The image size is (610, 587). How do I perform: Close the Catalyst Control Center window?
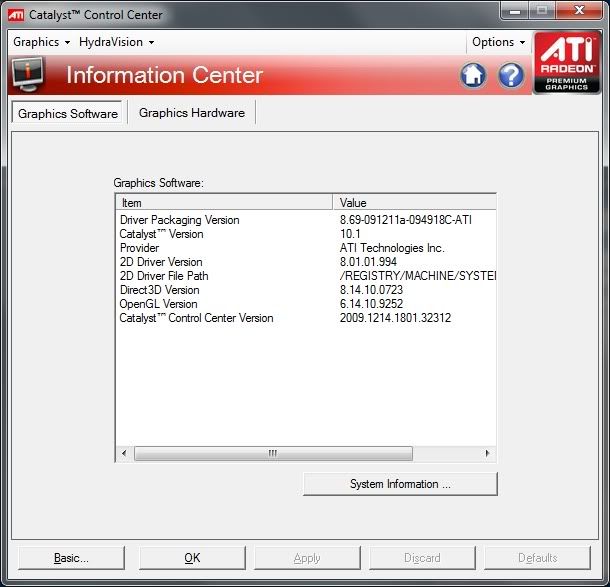point(579,11)
